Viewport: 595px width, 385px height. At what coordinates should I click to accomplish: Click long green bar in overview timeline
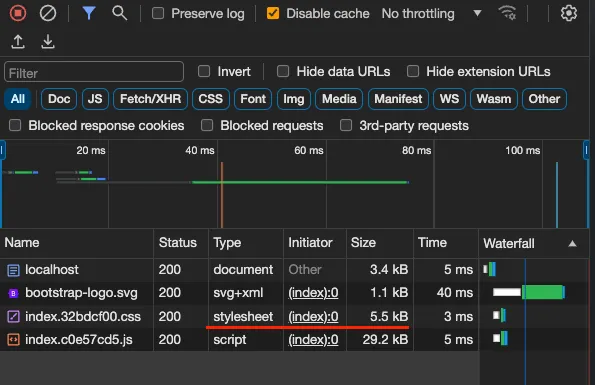click(x=300, y=182)
